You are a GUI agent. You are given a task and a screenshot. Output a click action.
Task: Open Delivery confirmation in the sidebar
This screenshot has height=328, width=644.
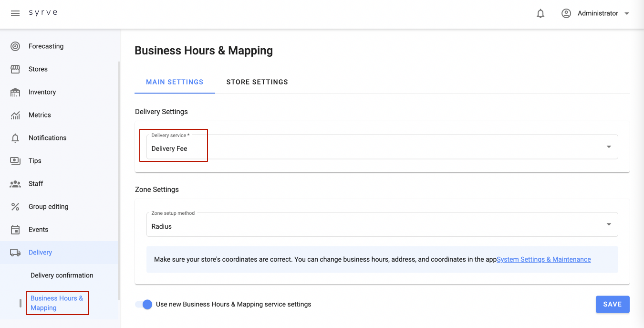point(62,275)
